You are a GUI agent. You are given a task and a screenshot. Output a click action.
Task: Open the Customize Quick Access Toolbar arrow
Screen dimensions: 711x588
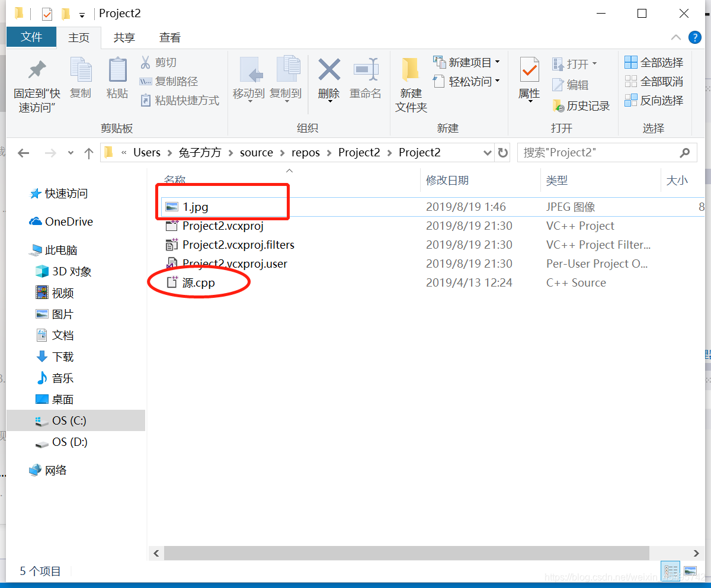pyautogui.click(x=82, y=15)
